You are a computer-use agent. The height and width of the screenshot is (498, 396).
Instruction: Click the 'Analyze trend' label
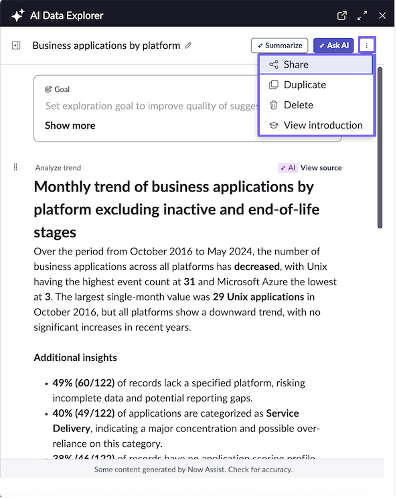58,168
